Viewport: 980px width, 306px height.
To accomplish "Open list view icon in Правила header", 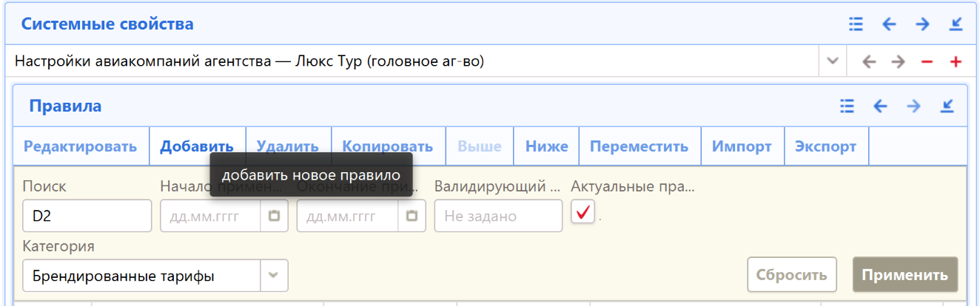I will point(848,106).
